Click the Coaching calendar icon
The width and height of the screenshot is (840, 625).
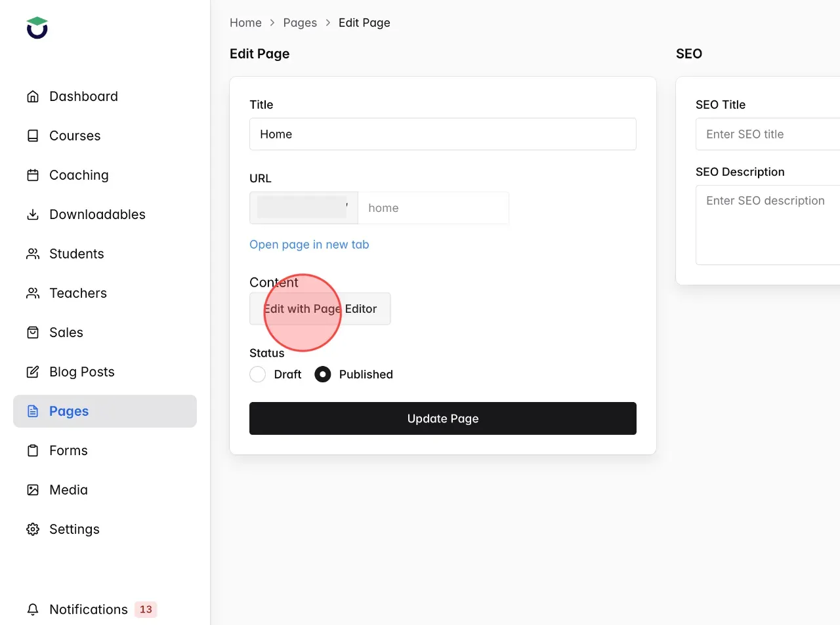pyautogui.click(x=33, y=175)
